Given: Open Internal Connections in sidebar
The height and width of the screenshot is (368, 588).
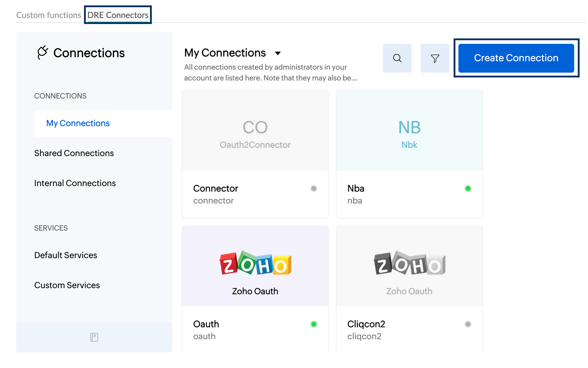Looking at the screenshot, I should 75,183.
